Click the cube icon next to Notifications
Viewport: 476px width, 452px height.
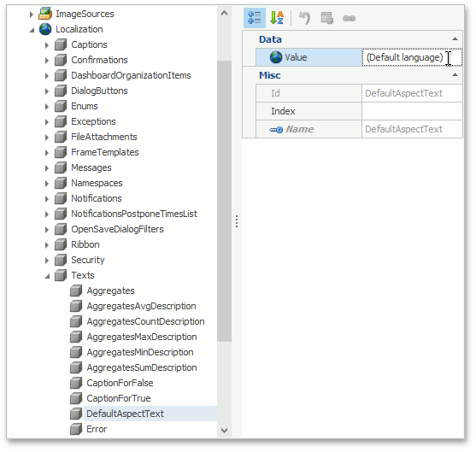tap(61, 198)
